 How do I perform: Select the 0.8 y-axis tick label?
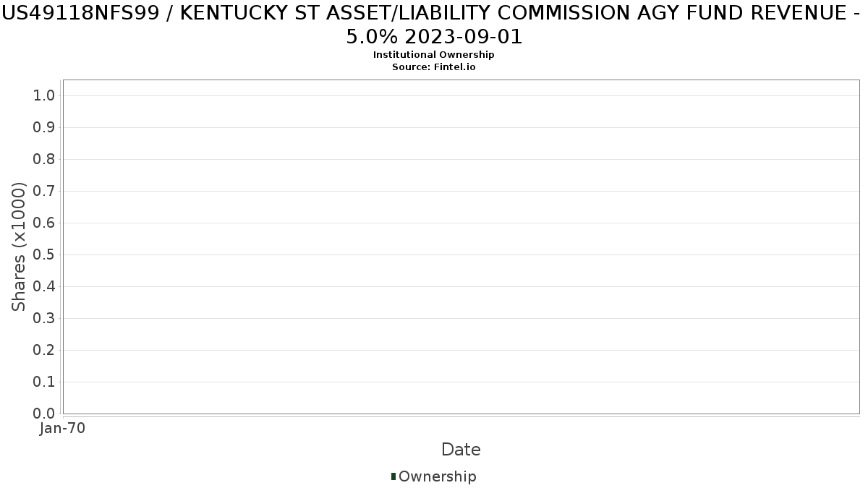click(43, 160)
